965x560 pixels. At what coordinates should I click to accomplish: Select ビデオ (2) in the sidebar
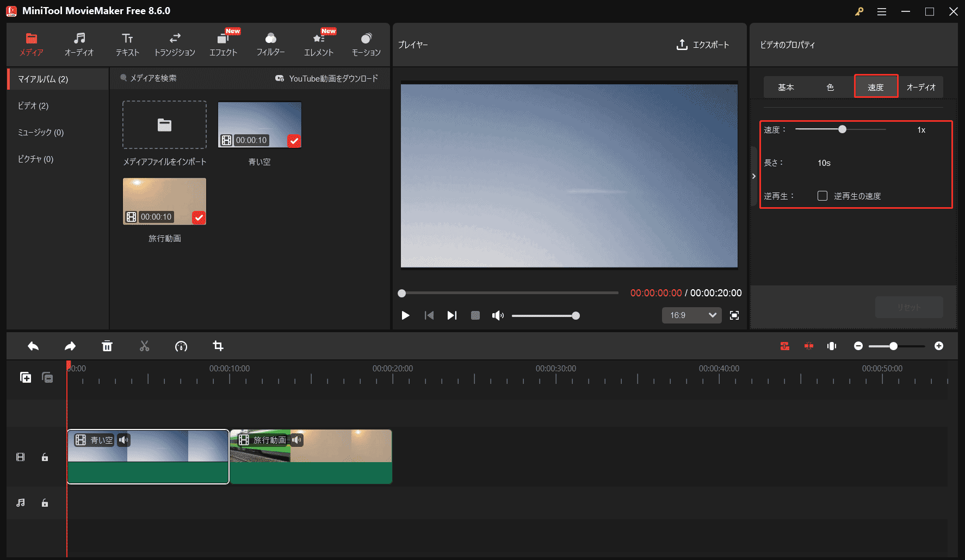(x=33, y=105)
